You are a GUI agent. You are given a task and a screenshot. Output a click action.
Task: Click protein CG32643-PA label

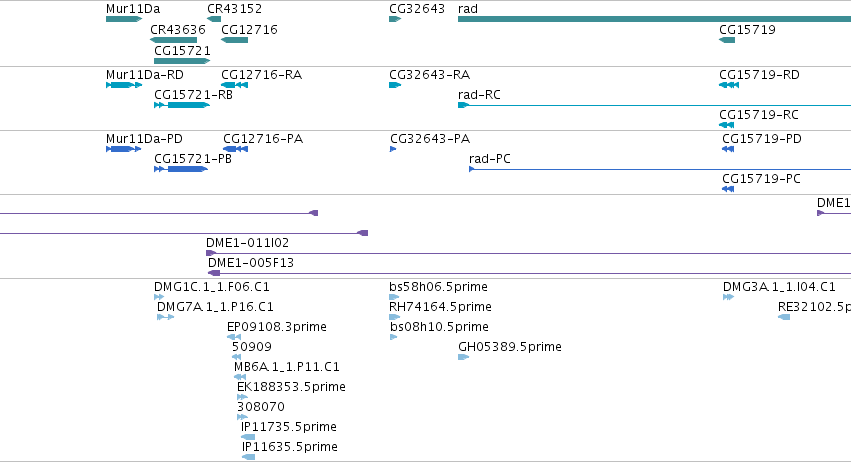[x=430, y=138]
